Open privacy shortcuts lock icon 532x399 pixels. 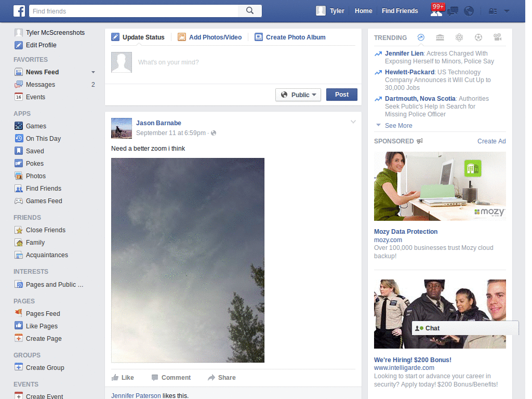(493, 11)
